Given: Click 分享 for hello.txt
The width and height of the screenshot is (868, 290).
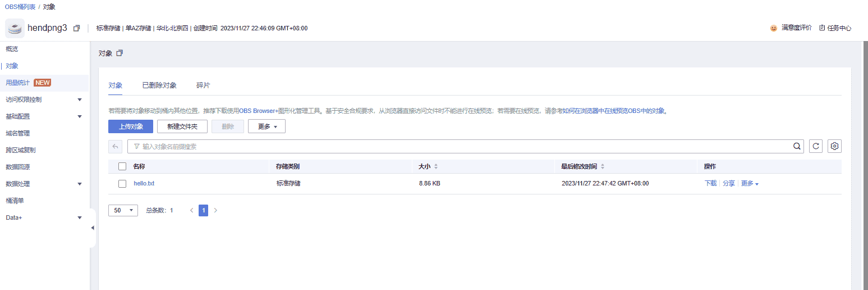Looking at the screenshot, I should tap(728, 183).
